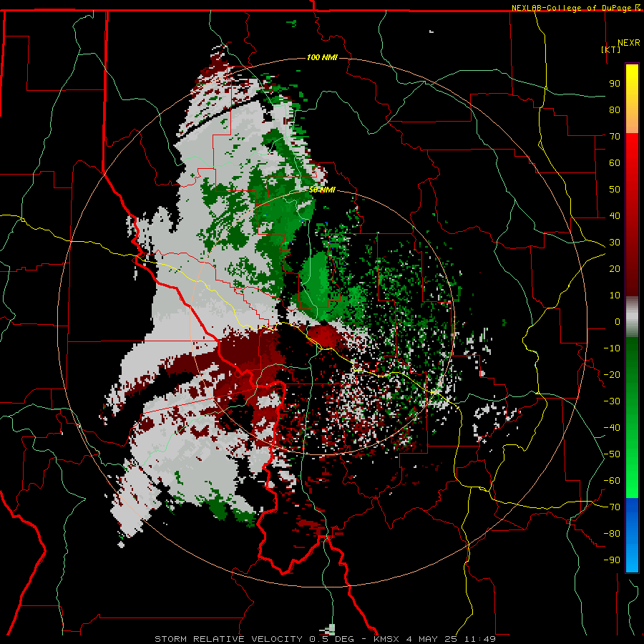Click the 100 NMI range ring label
Viewport: 644px width, 644px height.
coord(322,57)
